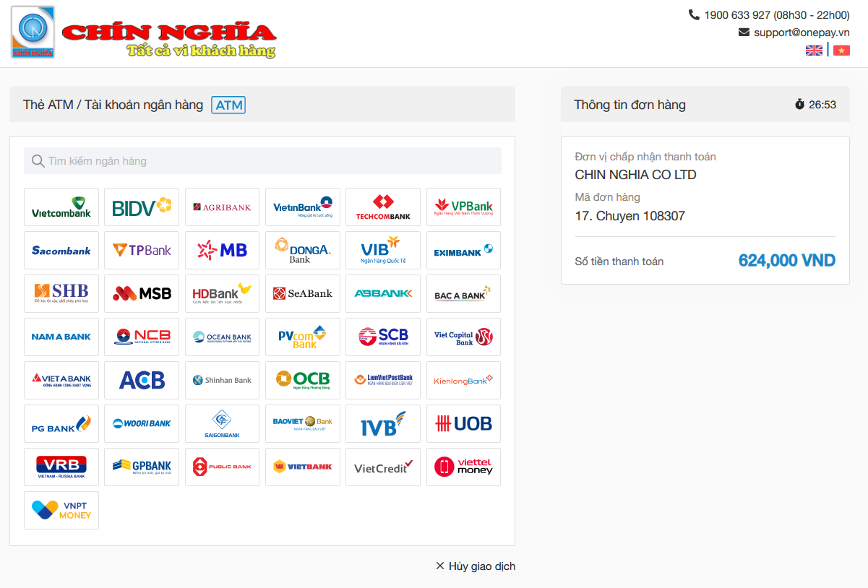
Task: Click the order code 17. Chuyen 108307
Action: click(x=630, y=216)
